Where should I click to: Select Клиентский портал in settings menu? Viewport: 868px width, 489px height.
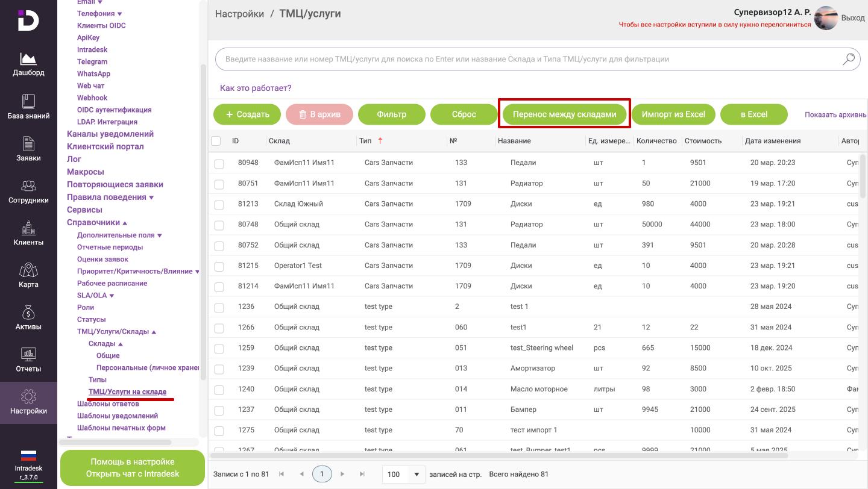pos(105,146)
